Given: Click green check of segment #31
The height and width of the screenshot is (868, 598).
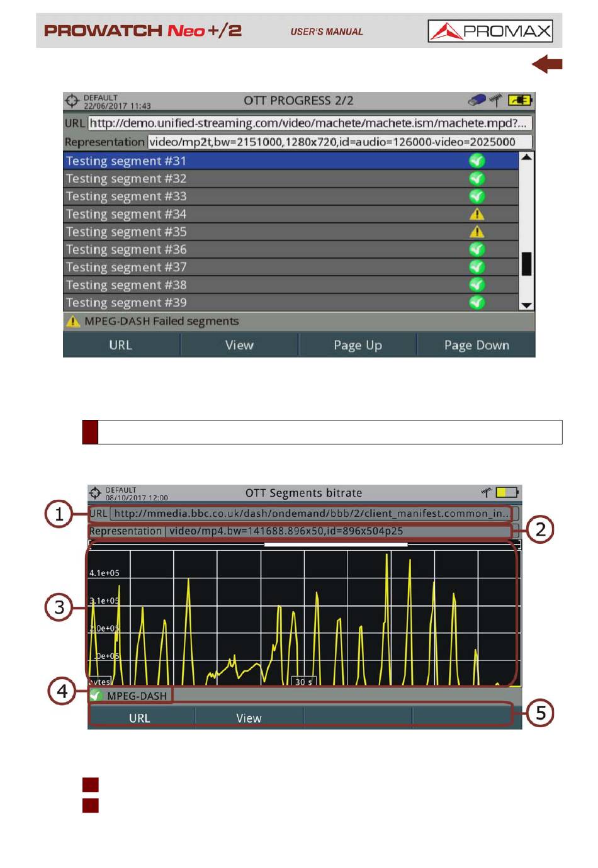Looking at the screenshot, I should click(x=477, y=161).
